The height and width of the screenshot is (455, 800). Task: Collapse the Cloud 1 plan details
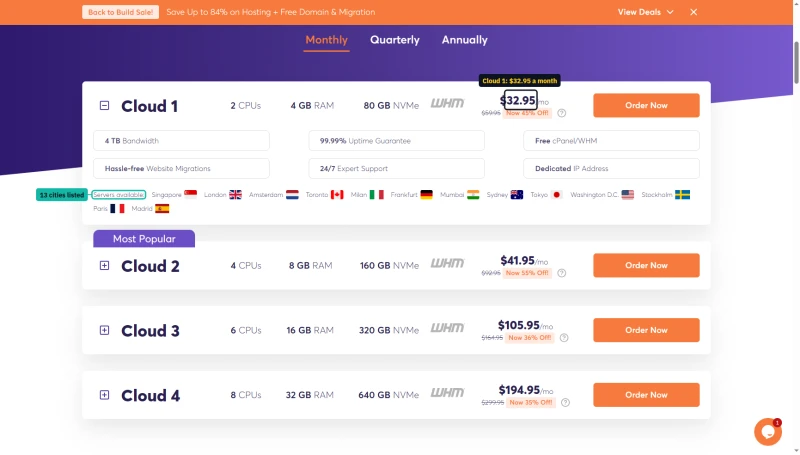coord(104,106)
